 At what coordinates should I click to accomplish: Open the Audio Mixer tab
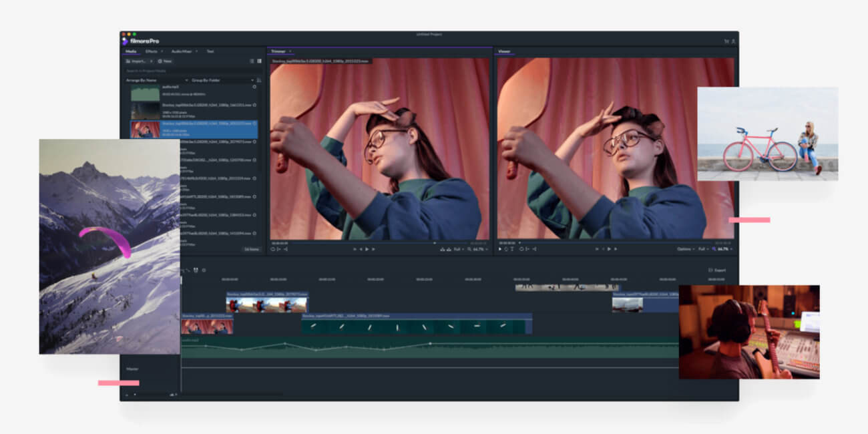182,51
